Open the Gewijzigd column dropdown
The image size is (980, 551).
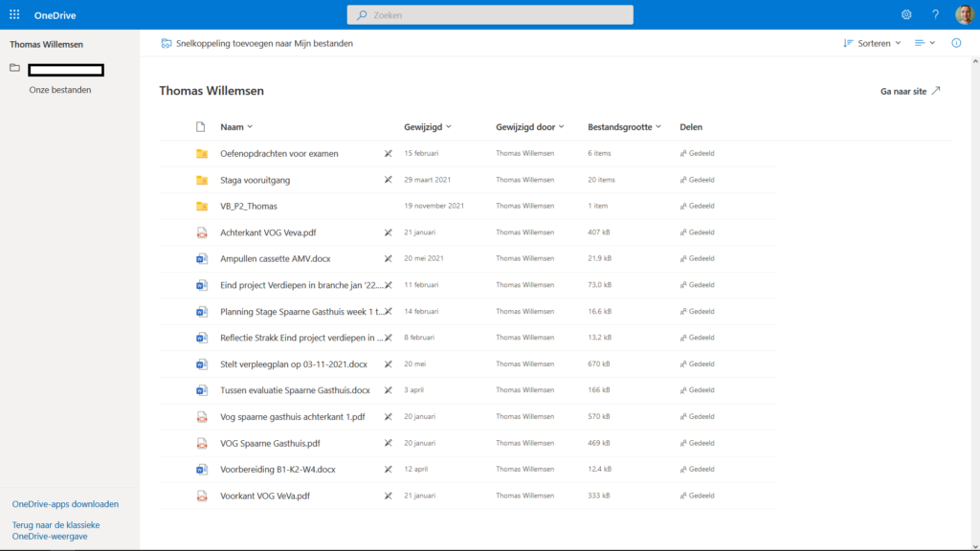[x=427, y=126]
